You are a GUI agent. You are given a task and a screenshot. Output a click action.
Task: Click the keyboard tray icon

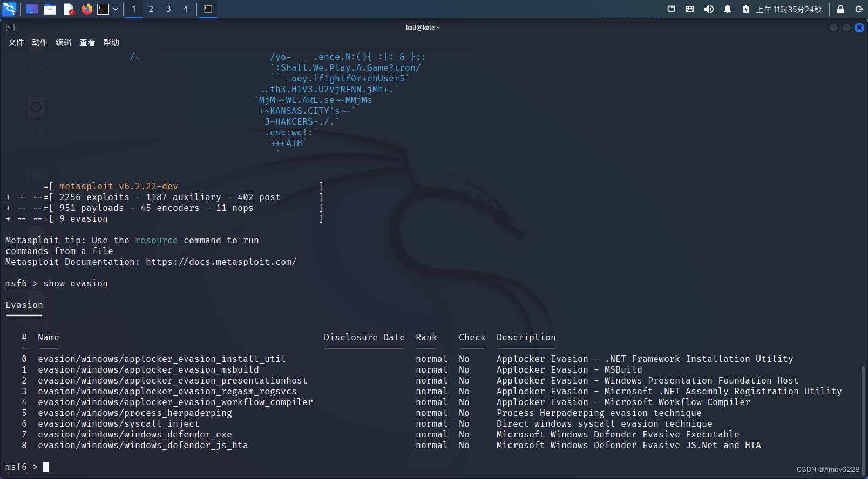tap(690, 9)
